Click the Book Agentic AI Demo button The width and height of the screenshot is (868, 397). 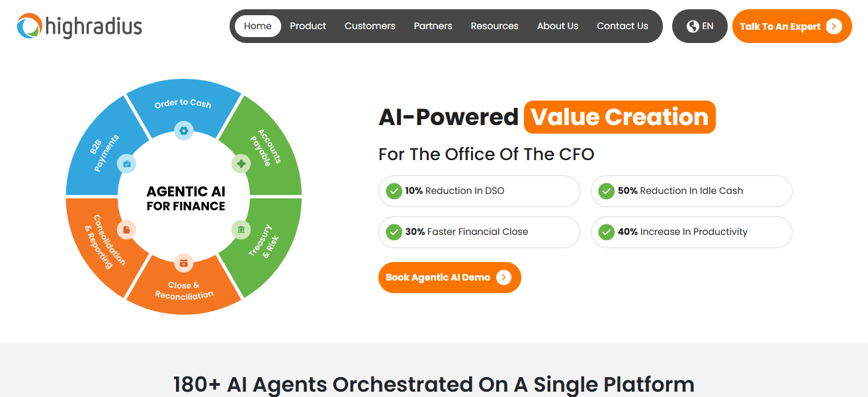tap(449, 278)
